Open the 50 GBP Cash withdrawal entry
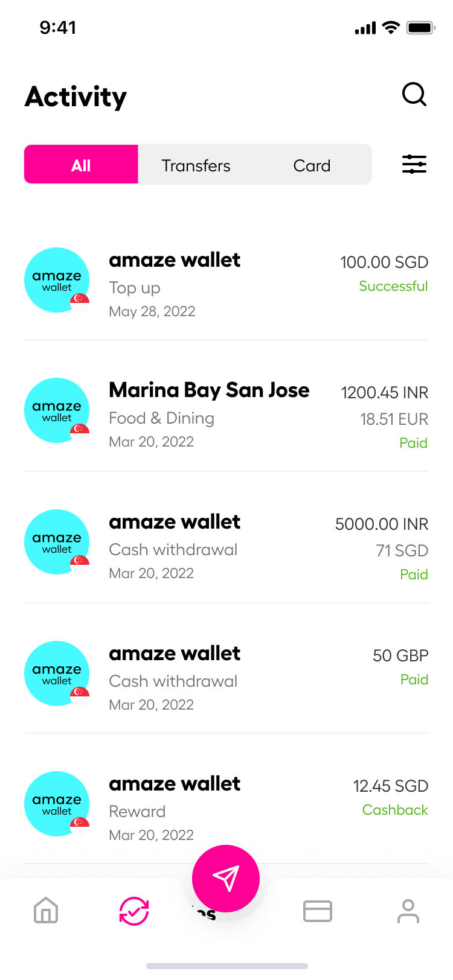Screen dimensions: 453x980 [226, 678]
